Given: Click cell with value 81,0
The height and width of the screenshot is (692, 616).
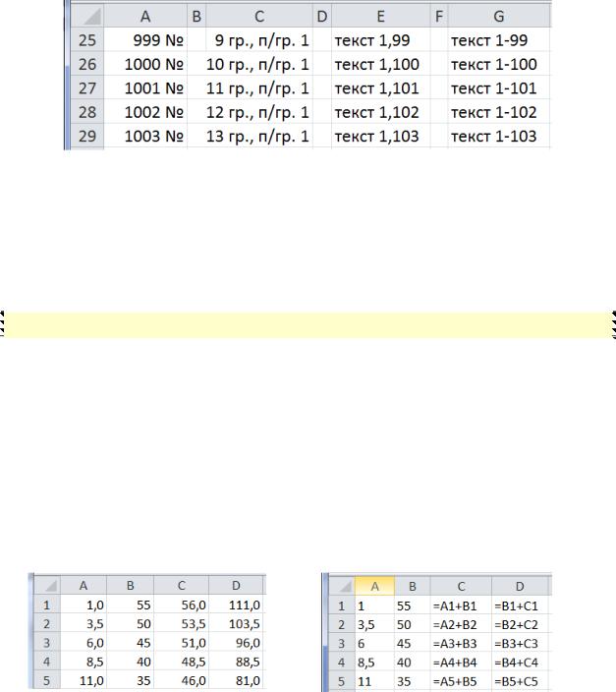Looking at the screenshot, I should coord(236,680).
